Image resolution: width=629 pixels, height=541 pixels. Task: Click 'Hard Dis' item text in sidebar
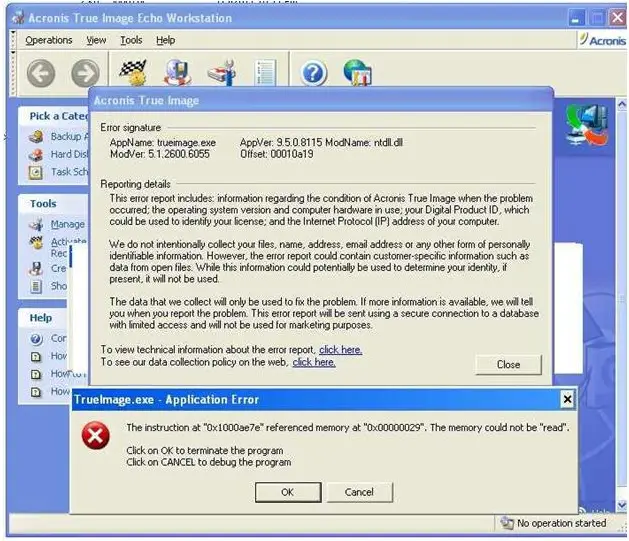coord(69,154)
